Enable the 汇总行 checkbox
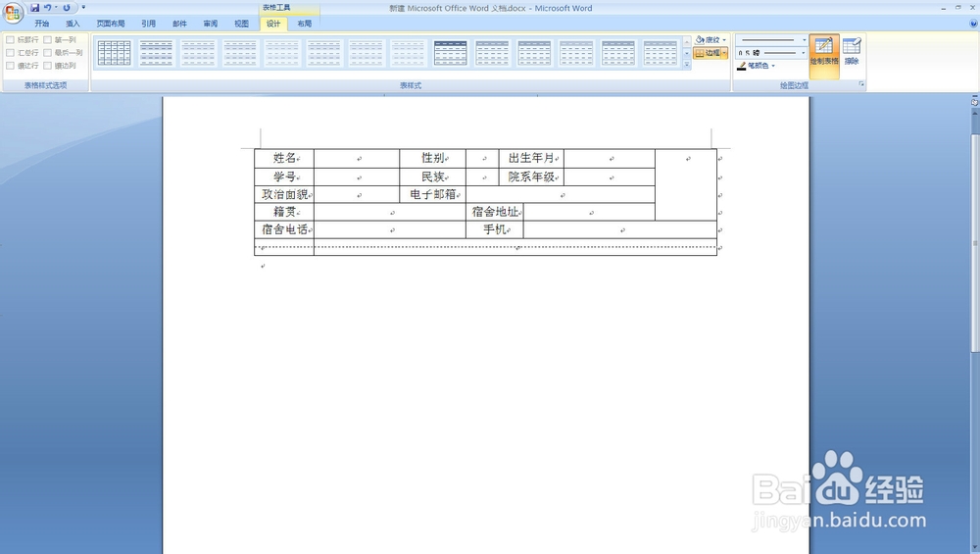The image size is (980, 554). pyautogui.click(x=10, y=53)
